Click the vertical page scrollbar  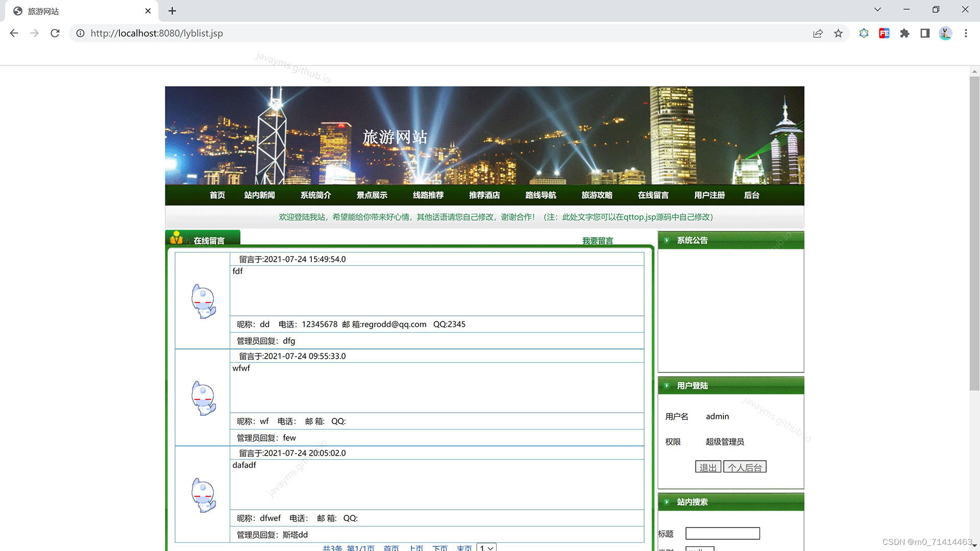[974, 233]
